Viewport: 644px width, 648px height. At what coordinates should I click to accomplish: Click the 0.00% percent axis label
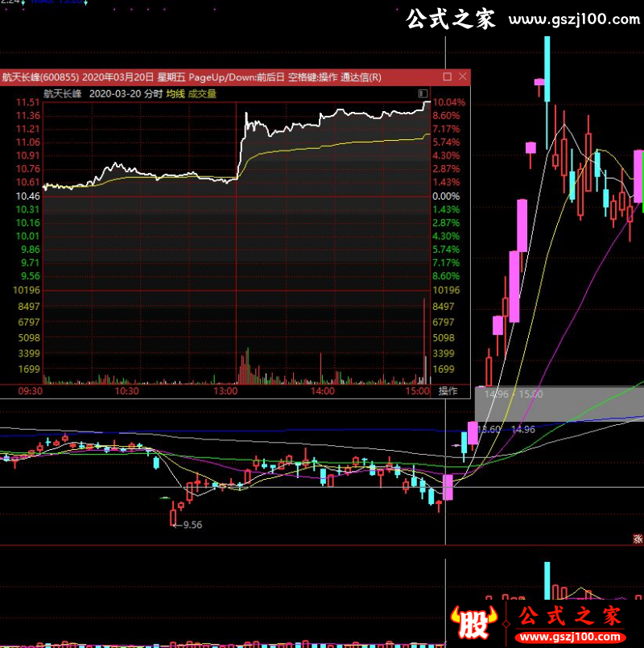click(446, 196)
